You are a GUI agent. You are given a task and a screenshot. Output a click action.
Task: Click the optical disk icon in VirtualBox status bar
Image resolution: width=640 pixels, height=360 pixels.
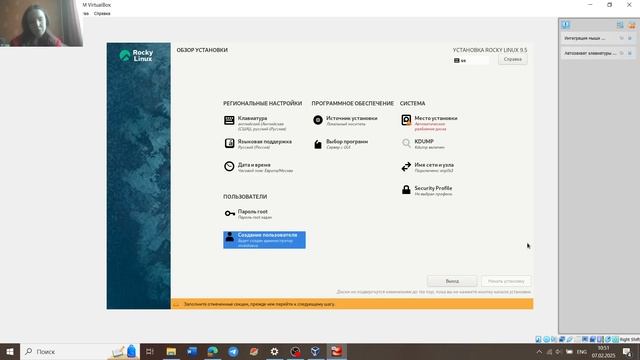click(x=546, y=339)
